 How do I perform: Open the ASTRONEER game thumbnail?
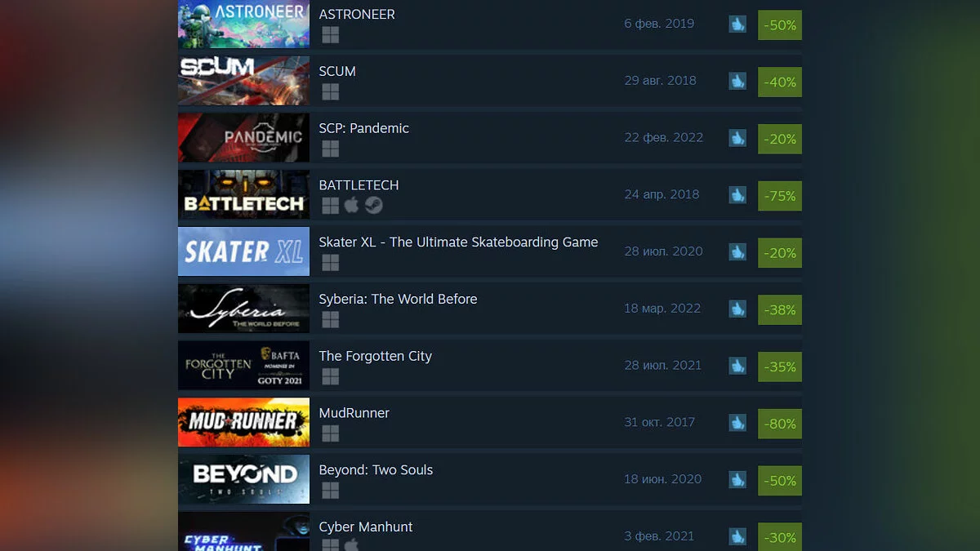coord(243,24)
